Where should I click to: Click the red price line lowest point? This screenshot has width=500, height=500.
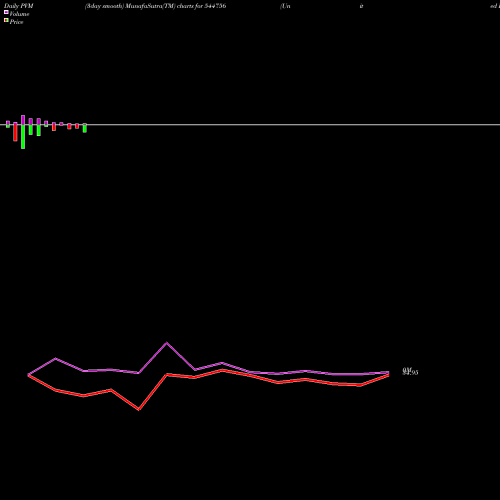tap(139, 409)
